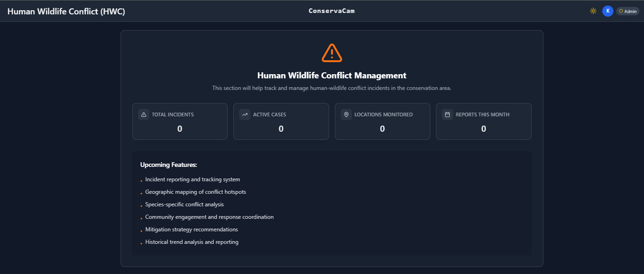Open the blue K user avatar
Image resolution: width=644 pixels, height=274 pixels.
click(x=607, y=11)
